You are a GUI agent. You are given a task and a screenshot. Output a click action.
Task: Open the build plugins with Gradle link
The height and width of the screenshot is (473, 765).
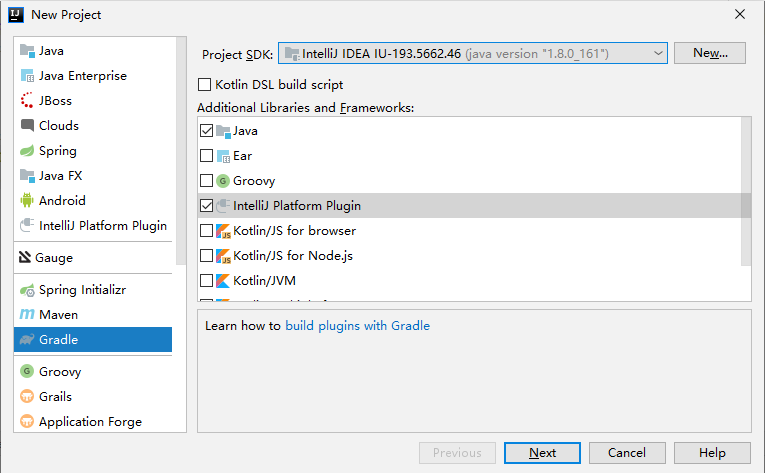click(358, 326)
